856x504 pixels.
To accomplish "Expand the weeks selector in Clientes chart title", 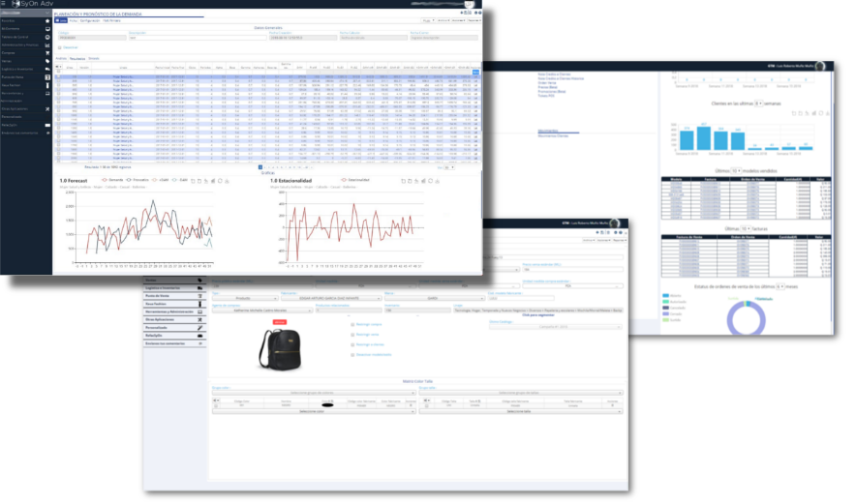I will [x=757, y=102].
